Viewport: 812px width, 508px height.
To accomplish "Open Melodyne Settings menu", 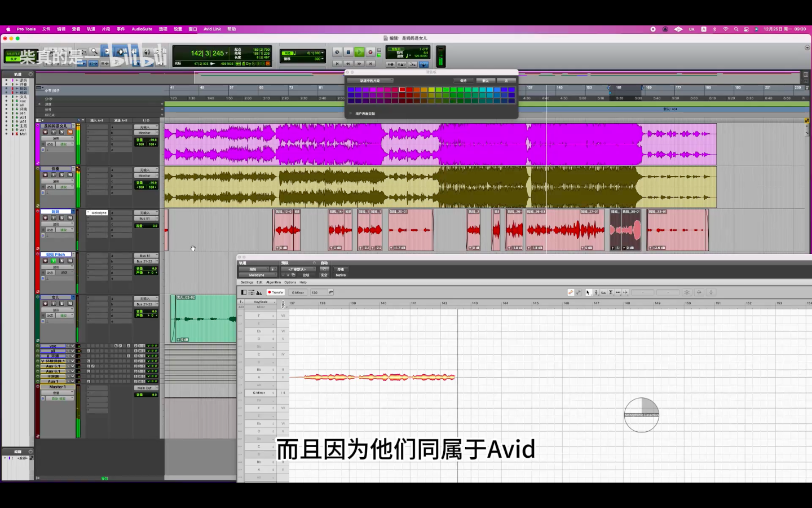I will coord(247,282).
